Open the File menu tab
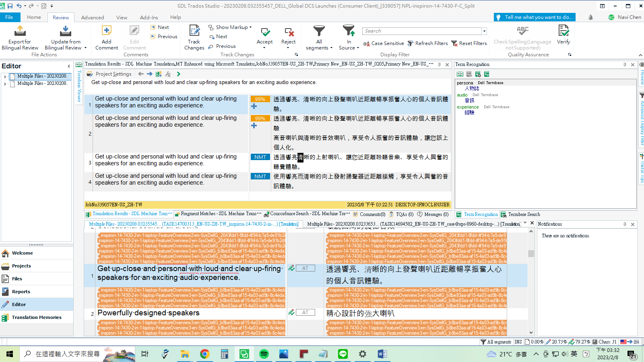The width and height of the screenshot is (644, 362). pyautogui.click(x=9, y=17)
